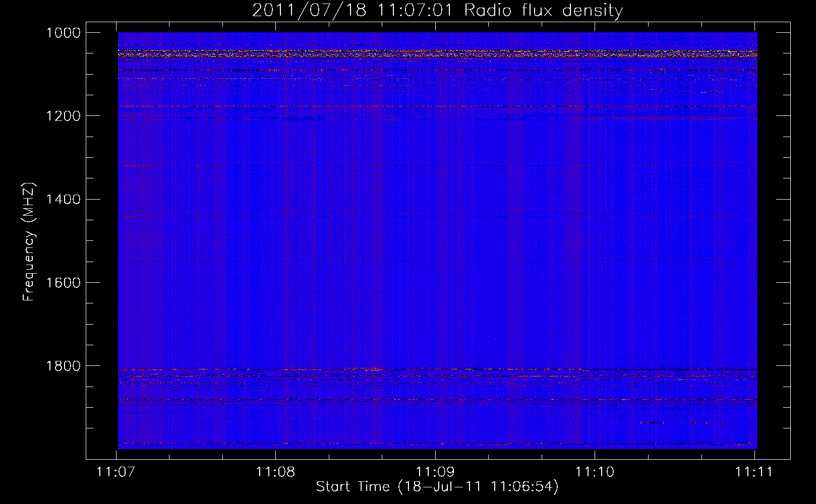This screenshot has width=816, height=504.
Task: Click the 1600 frequency tick label
Action: (64, 282)
